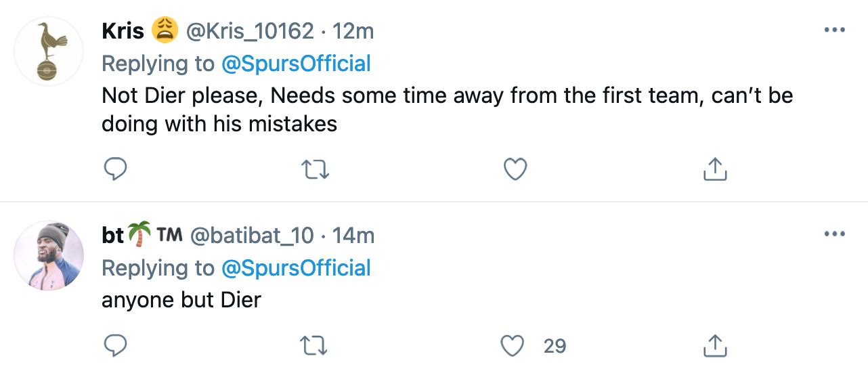Open the 14m timestamp on batibat_10's tweet
Image resolution: width=868 pixels, height=371 pixels.
coord(353,235)
